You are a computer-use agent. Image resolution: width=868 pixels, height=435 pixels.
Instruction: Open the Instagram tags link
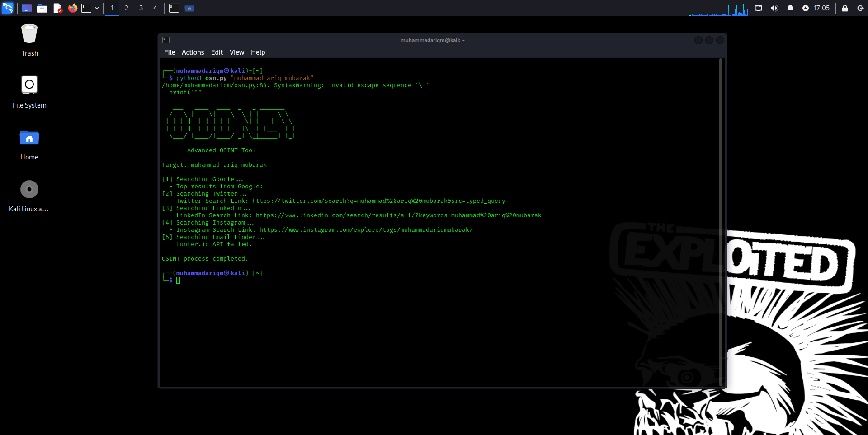coord(365,229)
